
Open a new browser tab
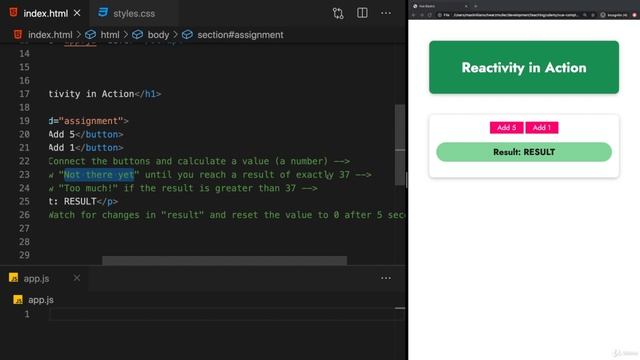[476, 6]
